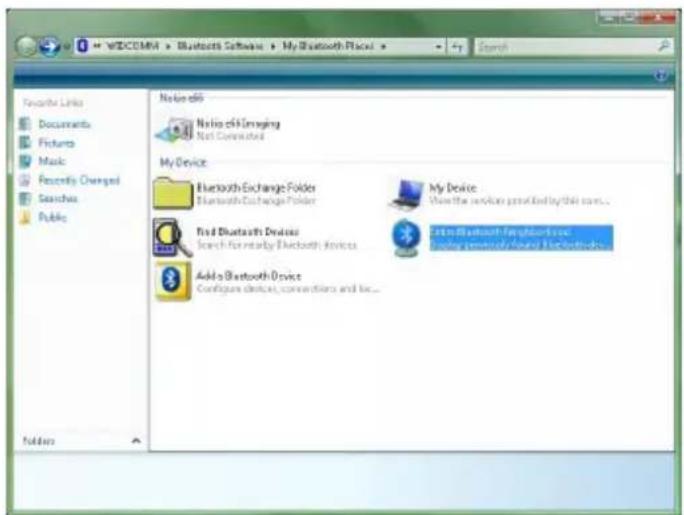Click the Pictures icon in sidebar
This screenshot has height=515, width=684.
click(x=26, y=143)
